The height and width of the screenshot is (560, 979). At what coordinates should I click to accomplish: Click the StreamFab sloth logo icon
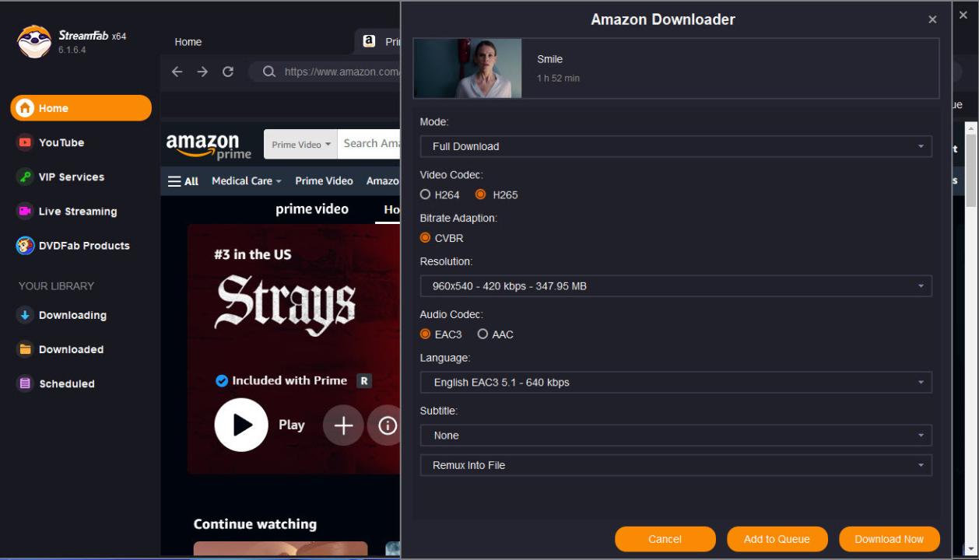pos(33,41)
